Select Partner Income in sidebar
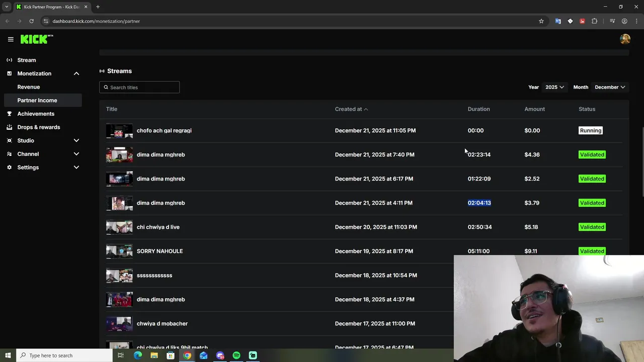644x362 pixels. [43, 100]
